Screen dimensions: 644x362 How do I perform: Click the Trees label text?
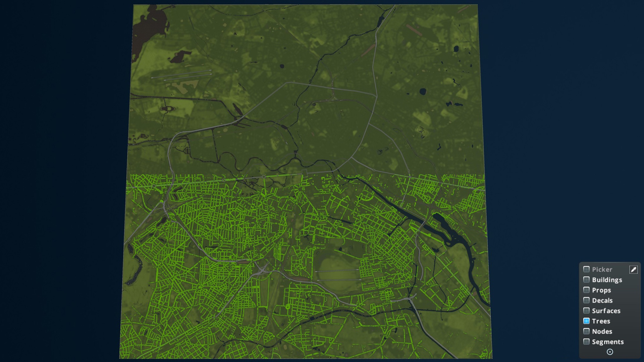tap(601, 321)
